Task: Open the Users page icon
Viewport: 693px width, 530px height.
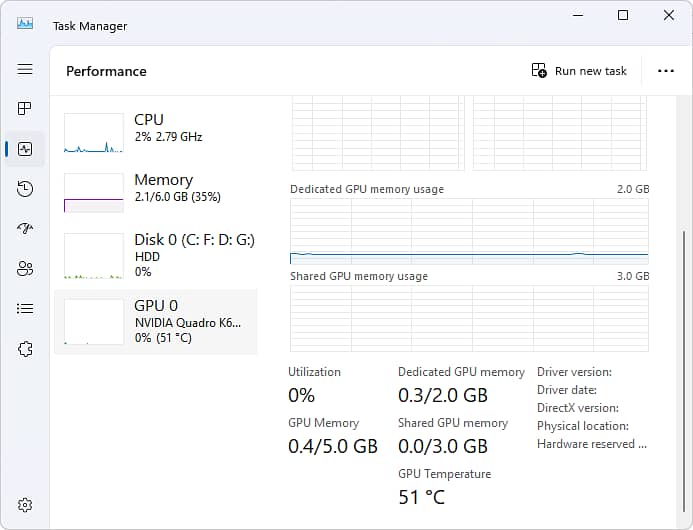Action: coord(25,268)
